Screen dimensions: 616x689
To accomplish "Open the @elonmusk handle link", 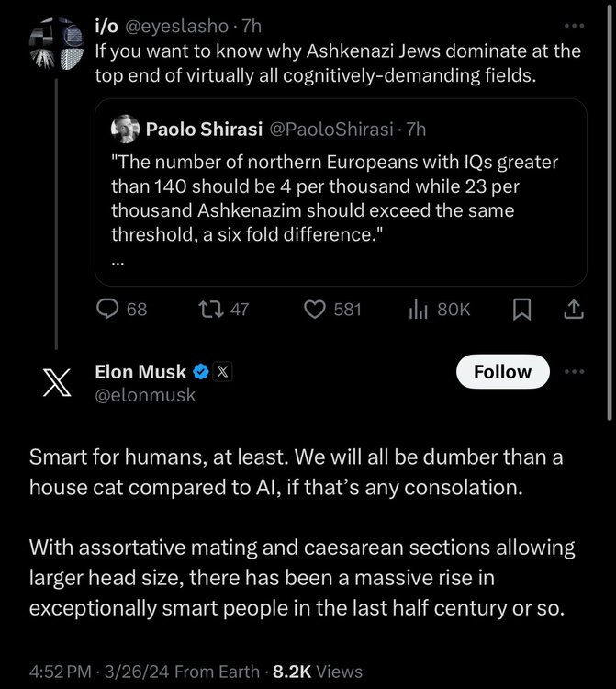I will [145, 395].
